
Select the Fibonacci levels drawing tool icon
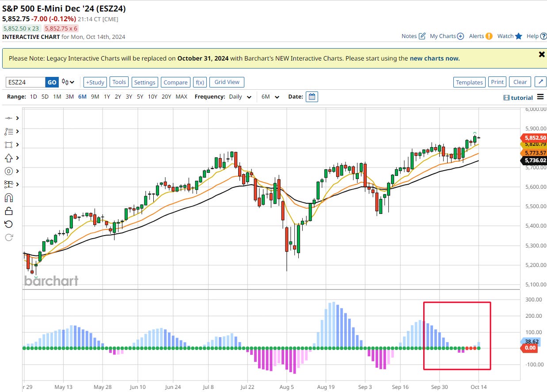[x=9, y=131]
